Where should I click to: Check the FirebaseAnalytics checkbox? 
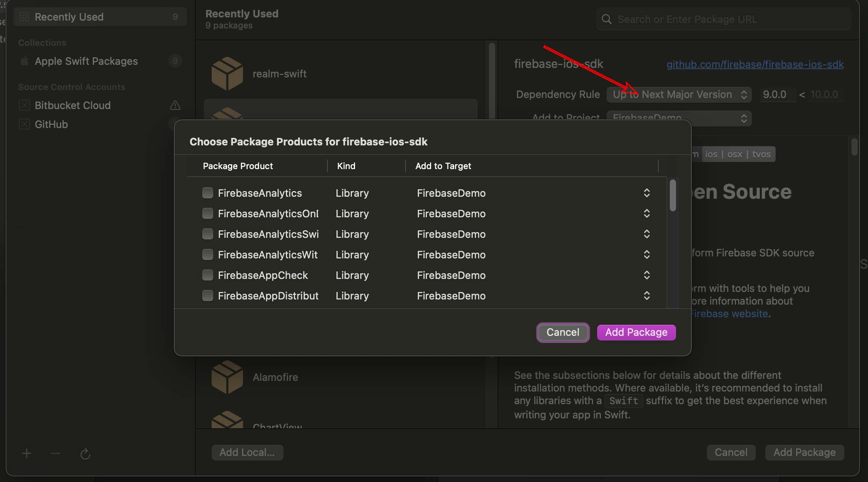[208, 193]
